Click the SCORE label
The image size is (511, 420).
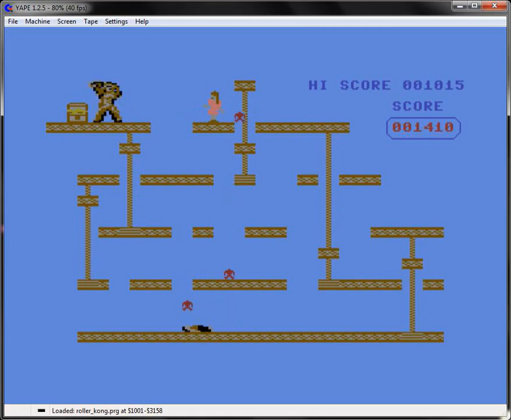coord(418,106)
